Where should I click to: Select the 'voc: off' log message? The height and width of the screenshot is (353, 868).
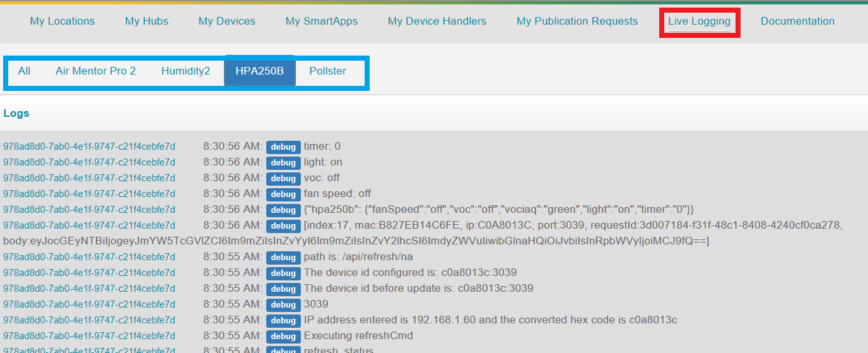pyautogui.click(x=322, y=178)
